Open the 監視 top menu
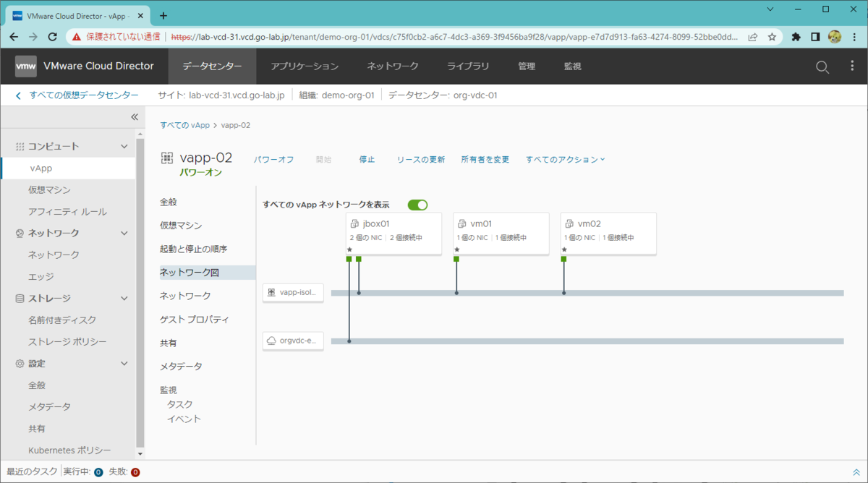 572,66
